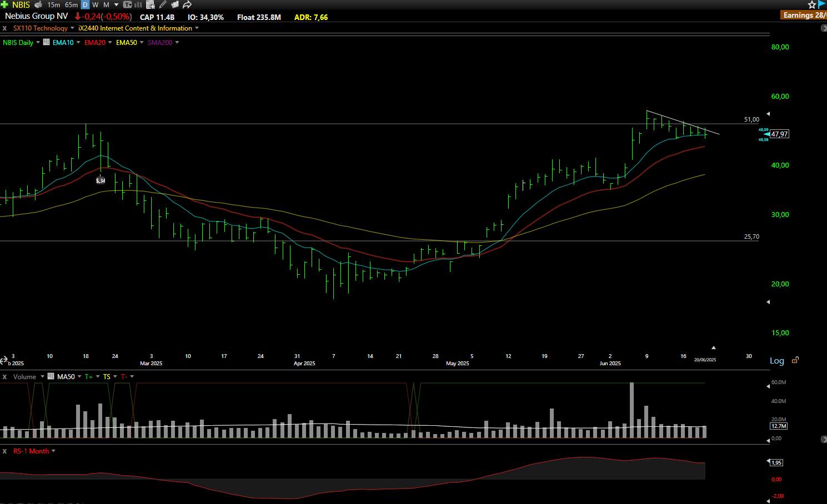This screenshot has height=504, width=827.
Task: Click the blue flag icon
Action: click(821, 4)
